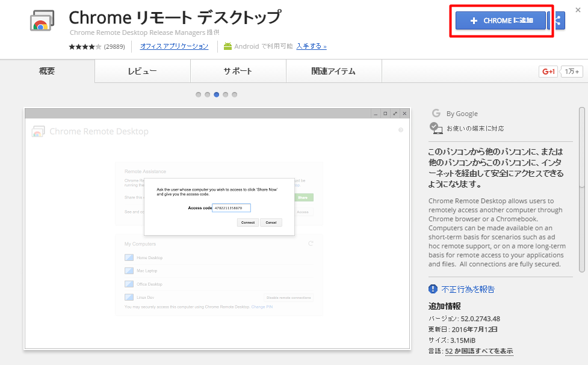Click the 更新日: 2016年7月12日 text
Viewport: 588px width, 365px height.
point(463,330)
